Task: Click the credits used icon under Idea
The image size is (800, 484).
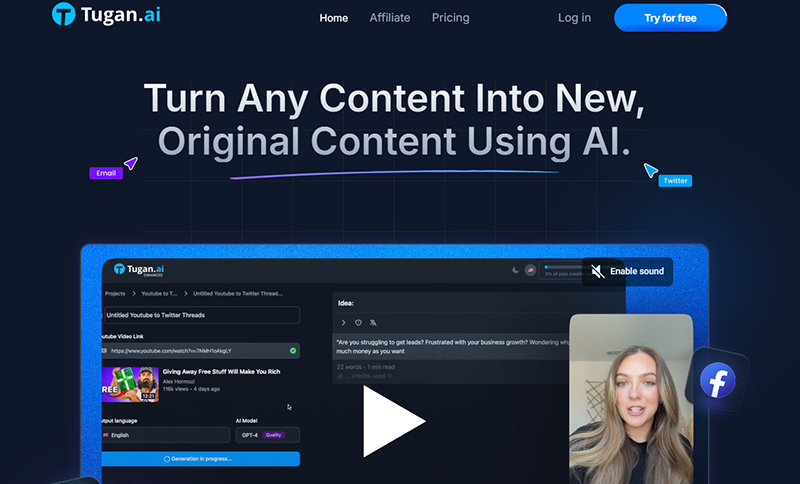Action: pos(340,376)
